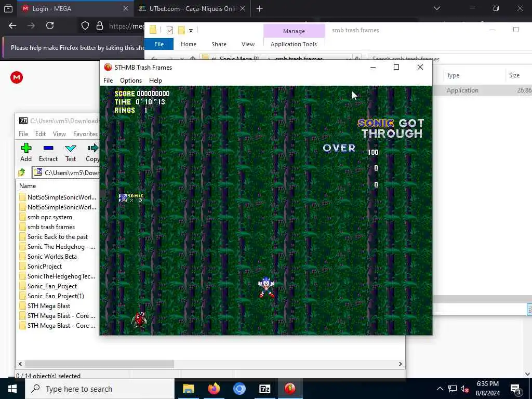The height and width of the screenshot is (399, 532).
Task: Click the Manage contextual tab
Action: click(294, 31)
